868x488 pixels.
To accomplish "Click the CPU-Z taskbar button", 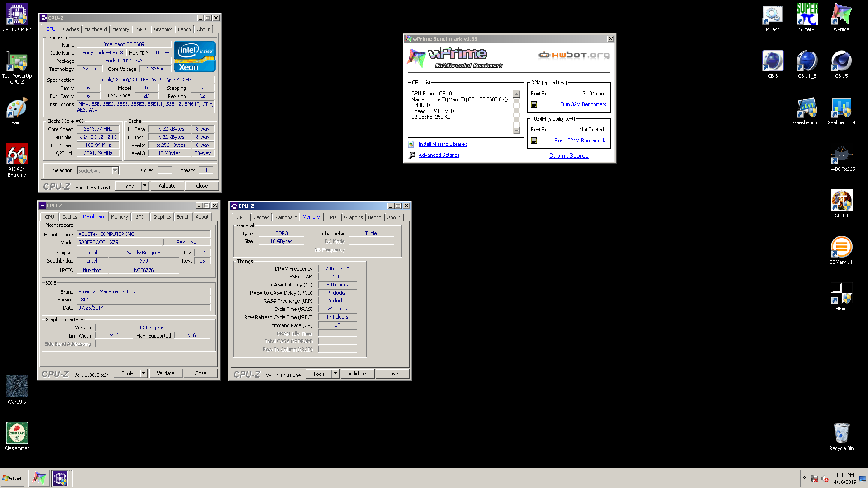I will tap(60, 478).
